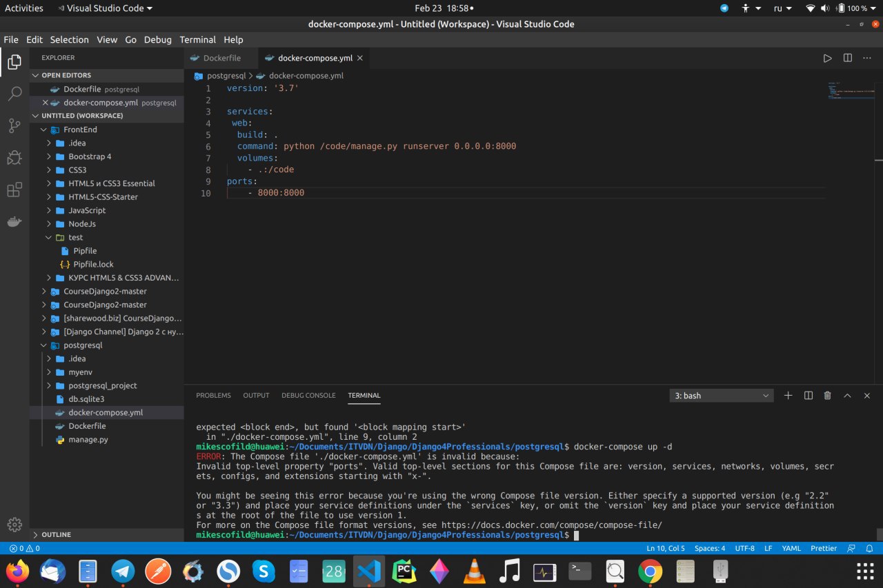Image resolution: width=883 pixels, height=588 pixels.
Task: Click the feedback icon in status bar
Action: 851,549
